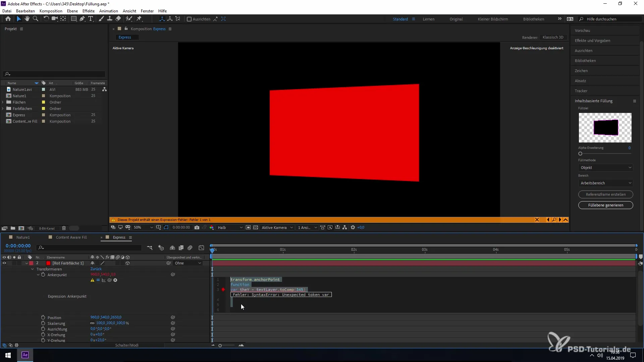The width and height of the screenshot is (644, 362).
Task: Open the Füllmethode Objekt dropdown
Action: 606,168
